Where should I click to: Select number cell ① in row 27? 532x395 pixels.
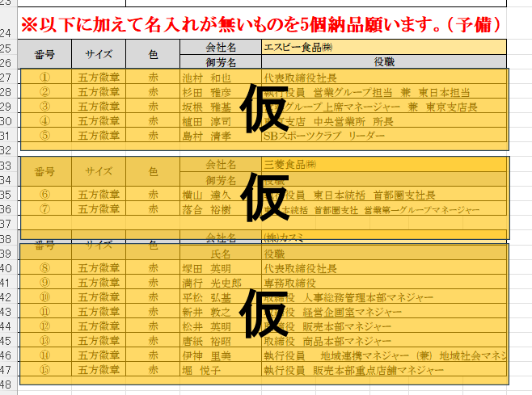[x=44, y=78]
